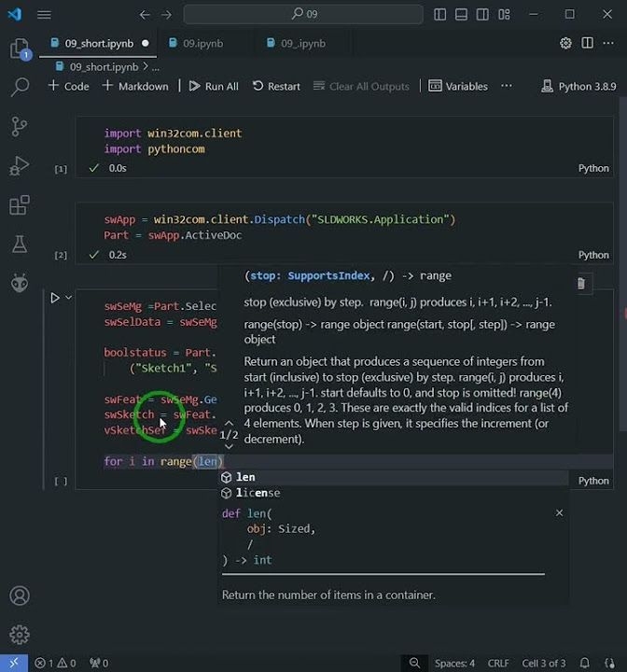Clear All Outputs in notebook
Viewport: 627px width, 672px height.
click(x=361, y=86)
